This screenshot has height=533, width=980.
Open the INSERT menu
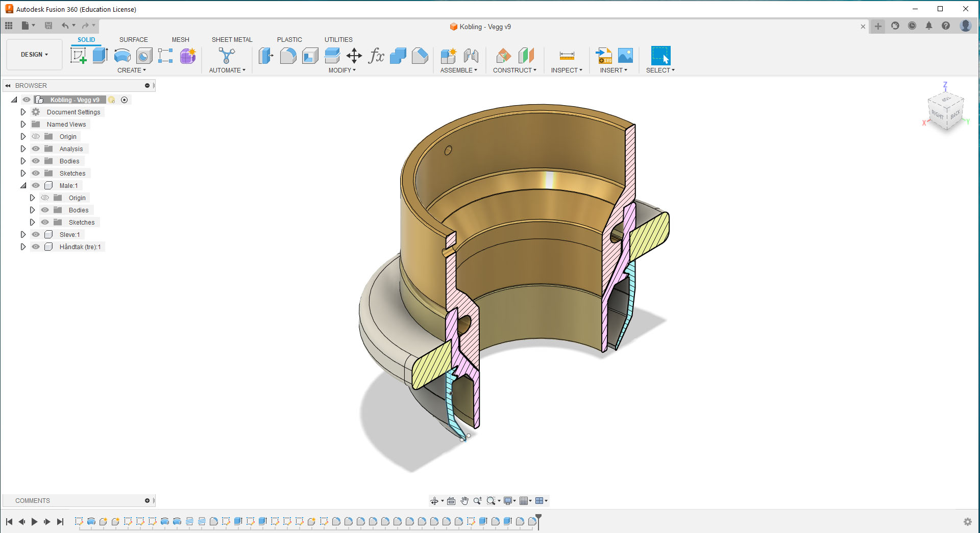click(614, 70)
